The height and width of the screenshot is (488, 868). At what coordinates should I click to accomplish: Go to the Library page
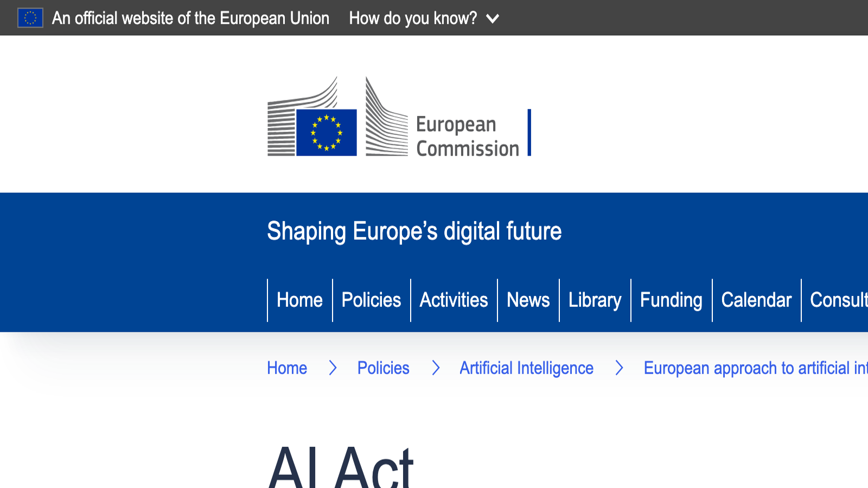(595, 300)
